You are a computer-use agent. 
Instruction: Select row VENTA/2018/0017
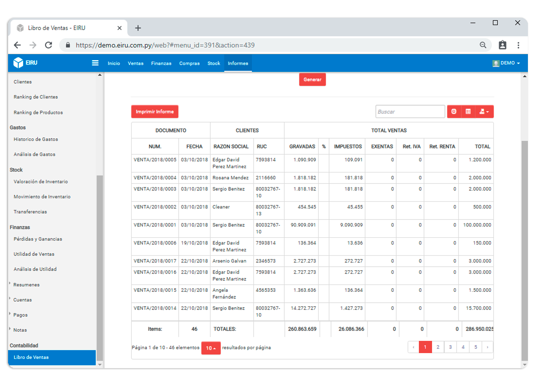(312, 261)
